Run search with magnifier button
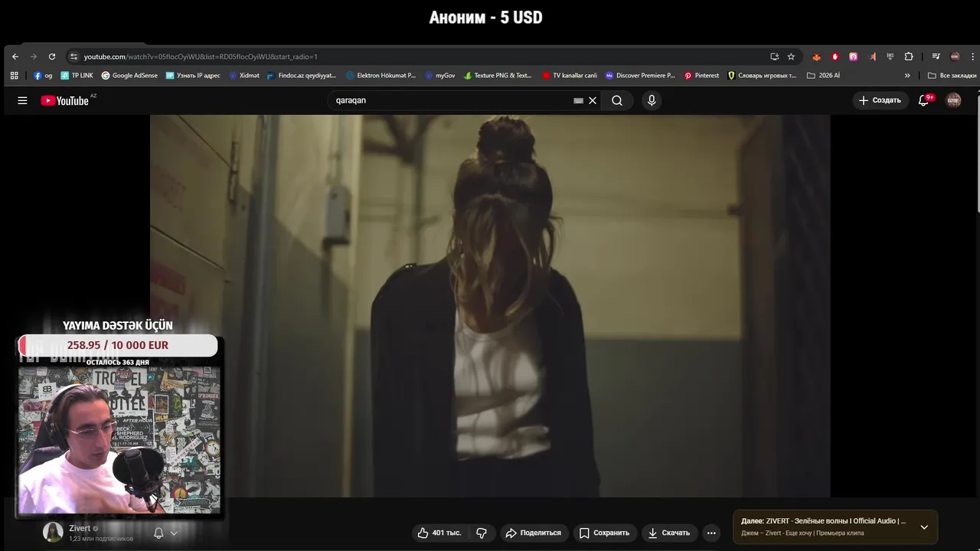 pos(617,100)
